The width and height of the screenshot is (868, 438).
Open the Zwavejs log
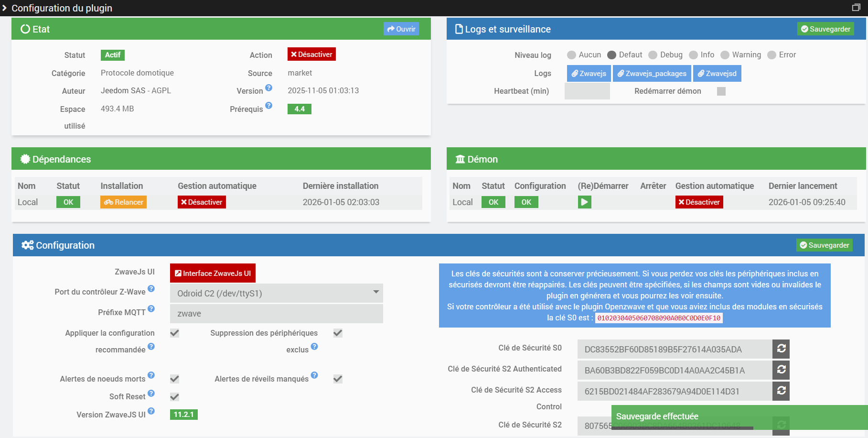[589, 74]
